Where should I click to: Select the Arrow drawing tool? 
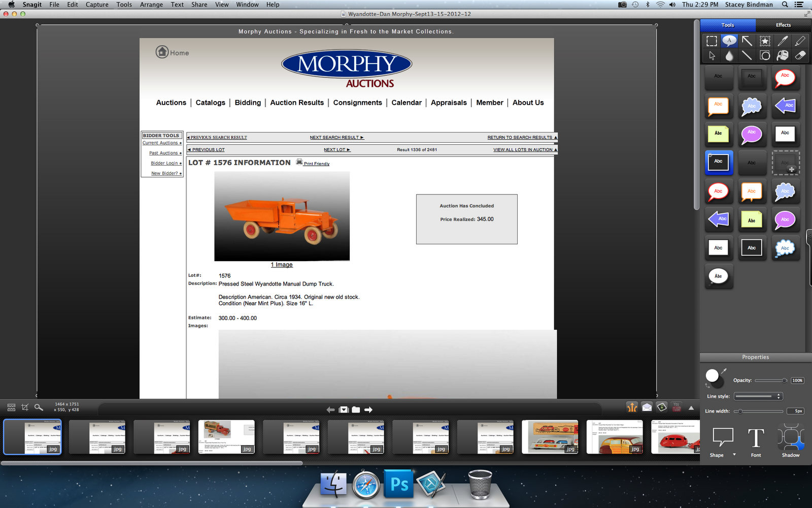747,41
